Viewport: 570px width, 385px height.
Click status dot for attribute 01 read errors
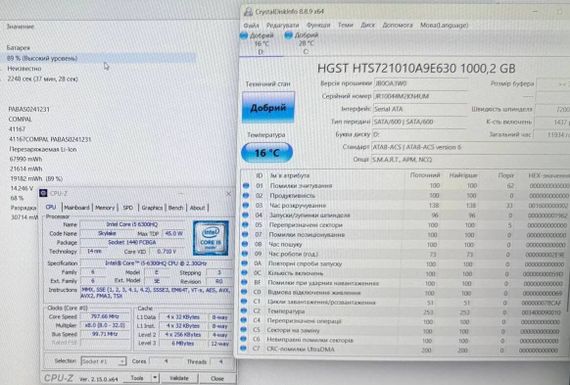[x=246, y=186]
